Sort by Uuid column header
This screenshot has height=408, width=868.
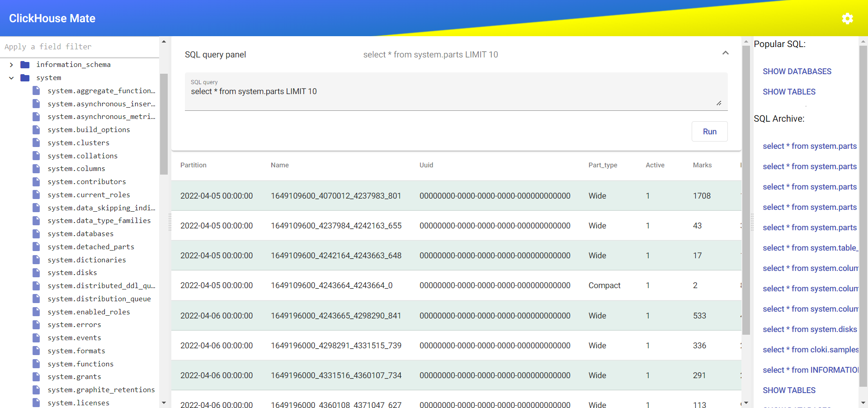[426, 165]
